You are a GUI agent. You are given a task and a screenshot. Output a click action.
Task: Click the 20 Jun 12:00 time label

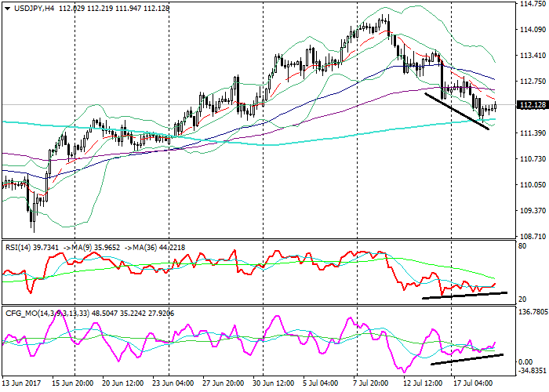pyautogui.click(x=123, y=383)
